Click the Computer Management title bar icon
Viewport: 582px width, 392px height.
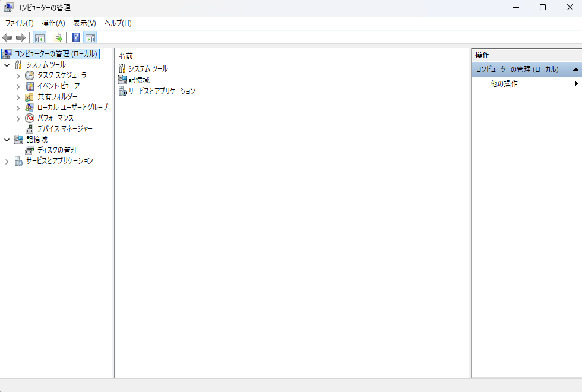[8, 7]
